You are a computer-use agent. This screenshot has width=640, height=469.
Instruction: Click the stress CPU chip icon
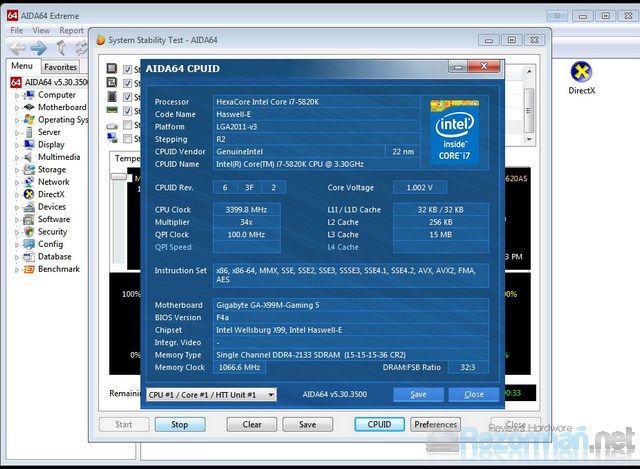coord(112,68)
